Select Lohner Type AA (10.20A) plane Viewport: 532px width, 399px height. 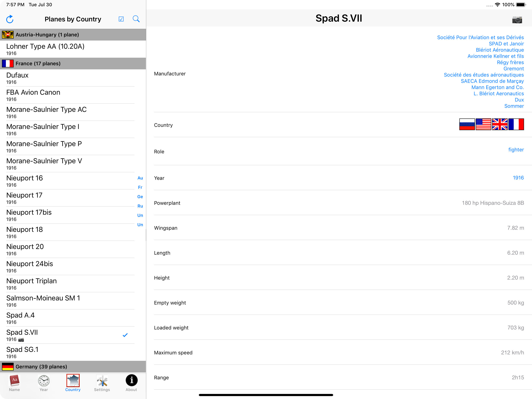73,49
